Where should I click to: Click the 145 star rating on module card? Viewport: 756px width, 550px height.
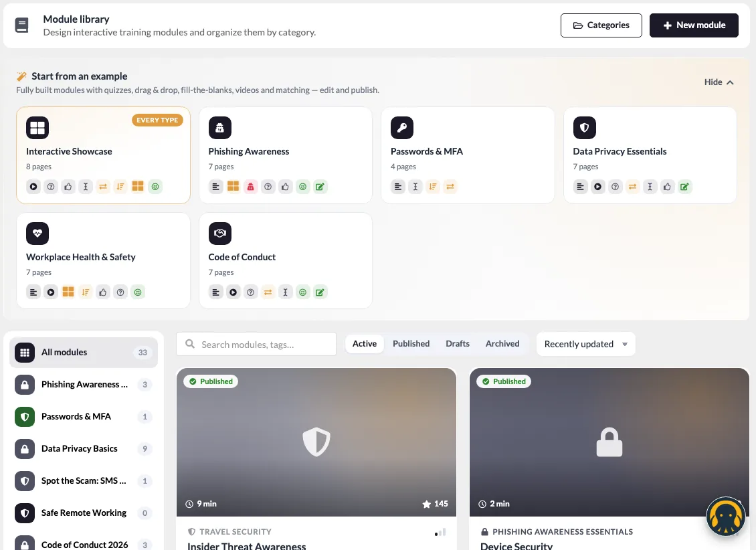pos(436,504)
